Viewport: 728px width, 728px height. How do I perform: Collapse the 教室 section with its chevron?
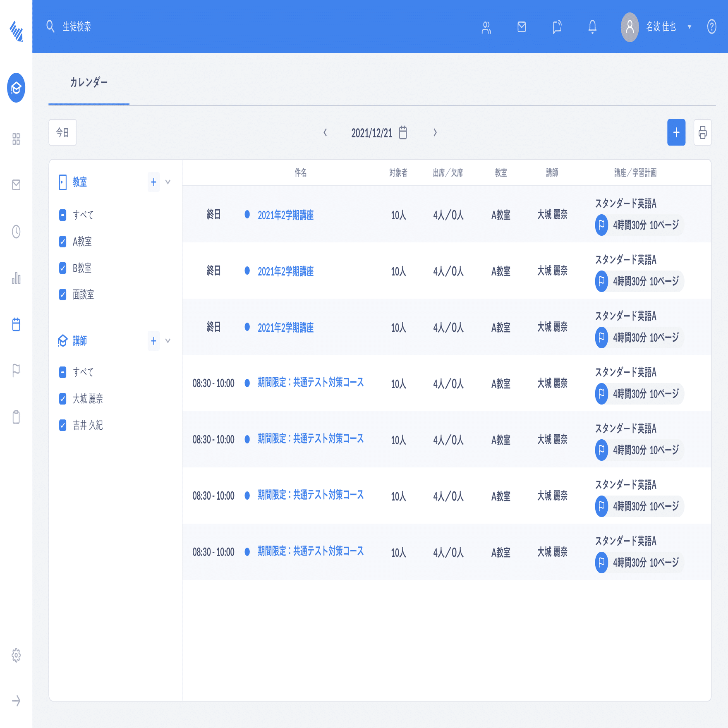click(168, 182)
